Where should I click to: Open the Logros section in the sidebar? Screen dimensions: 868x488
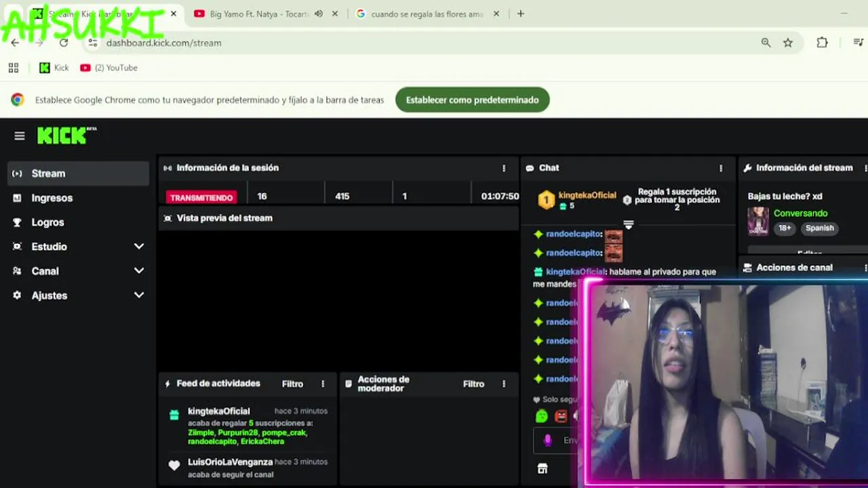coord(78,222)
